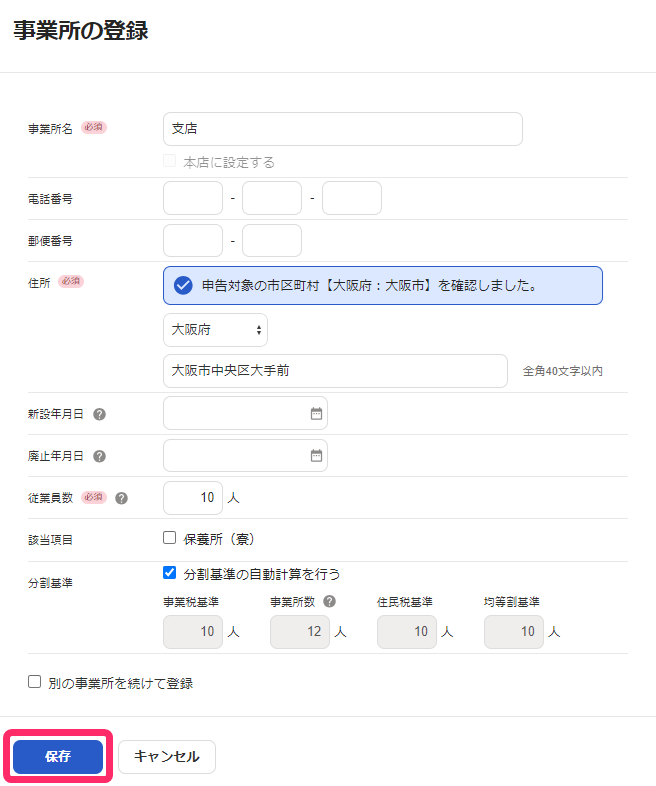Image resolution: width=656 pixels, height=786 pixels.
Task: Click help icon next to 従業員数
Action: point(121,498)
